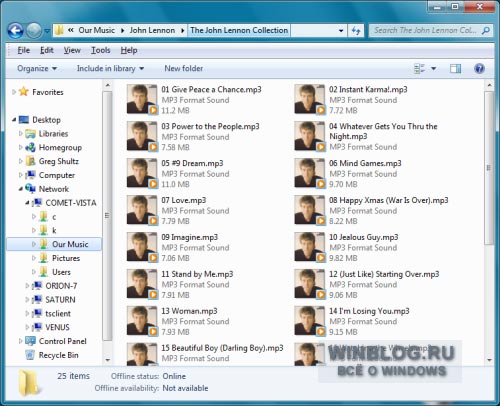Click The John Lennon Collection breadcrumb
The image size is (500, 406).
coord(239,30)
